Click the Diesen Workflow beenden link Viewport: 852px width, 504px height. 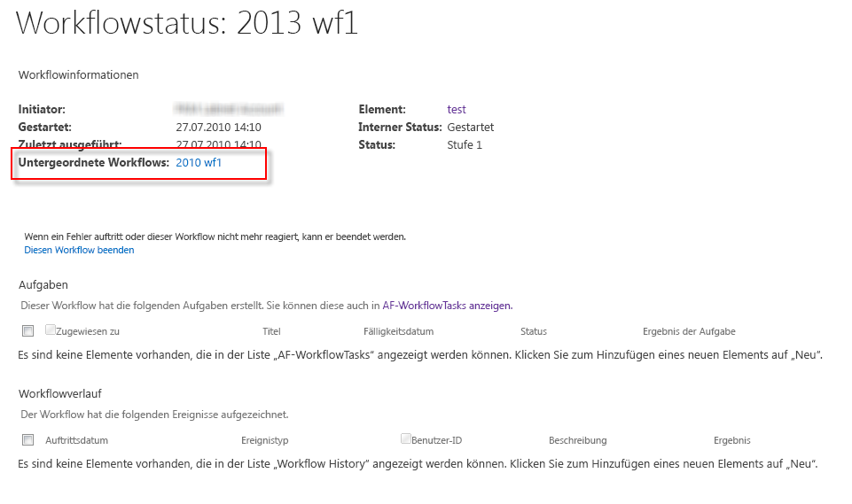(x=79, y=250)
